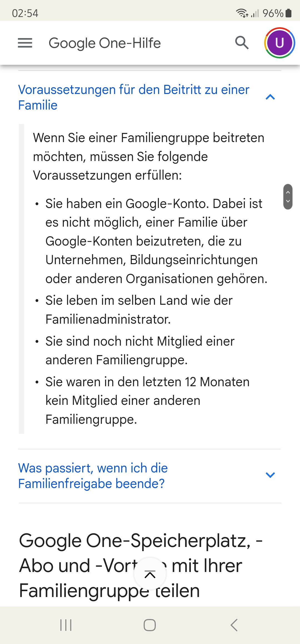Tap the Android back arrow
Image resolution: width=300 pixels, height=644 pixels.
point(234,625)
